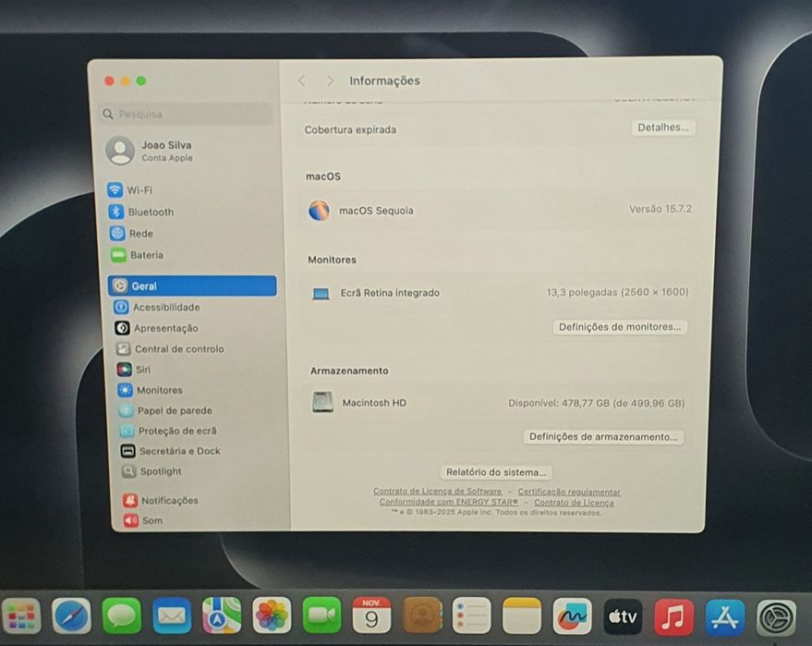Go back with the back chevron
812x646 pixels.
point(301,80)
